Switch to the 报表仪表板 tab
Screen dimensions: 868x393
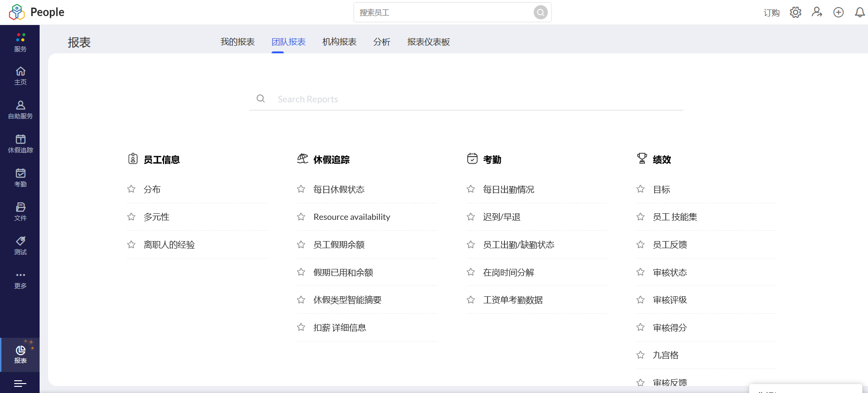click(428, 42)
